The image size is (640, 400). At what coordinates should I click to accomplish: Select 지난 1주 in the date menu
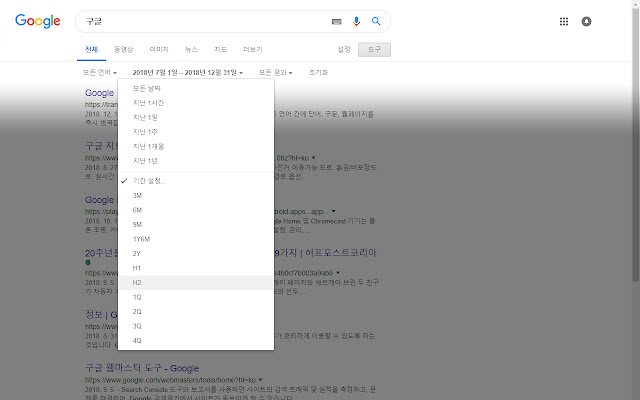point(196,132)
